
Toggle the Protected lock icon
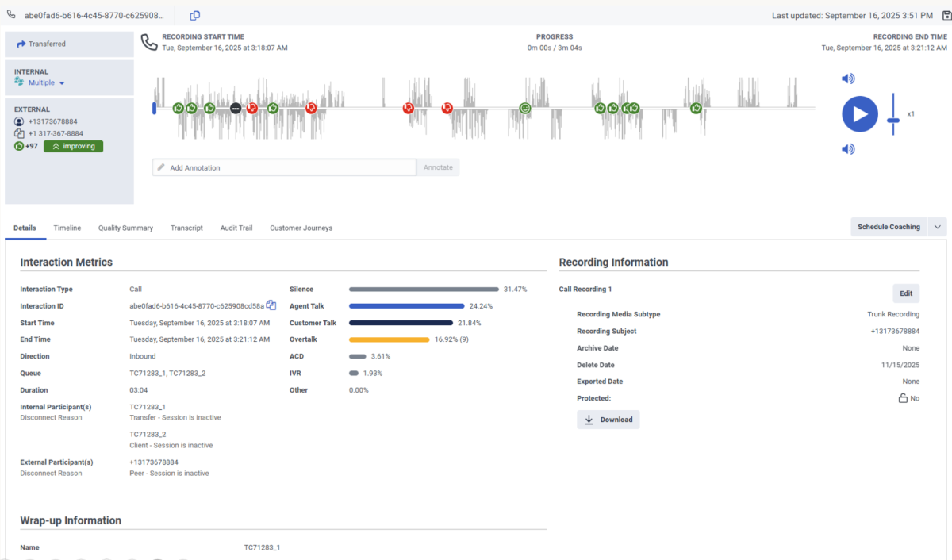point(903,398)
